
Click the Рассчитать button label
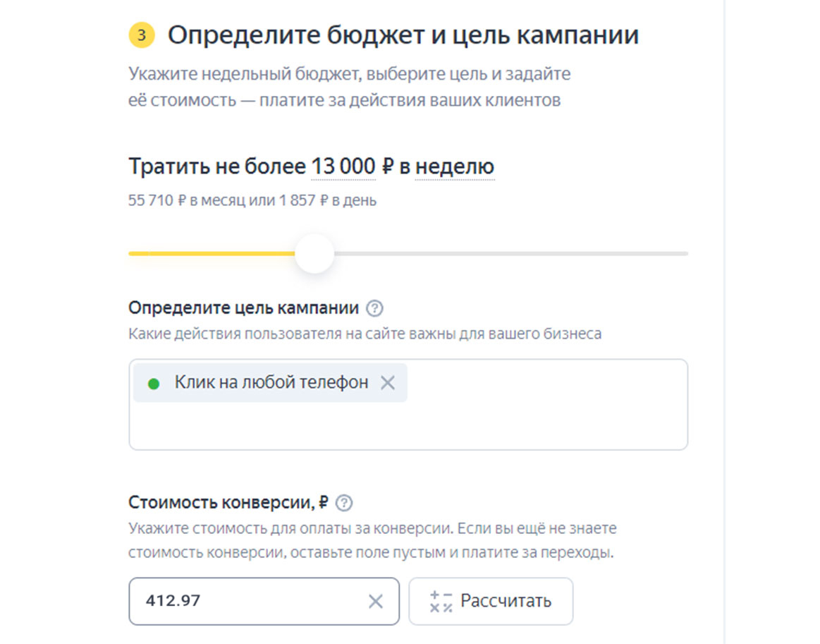506,601
